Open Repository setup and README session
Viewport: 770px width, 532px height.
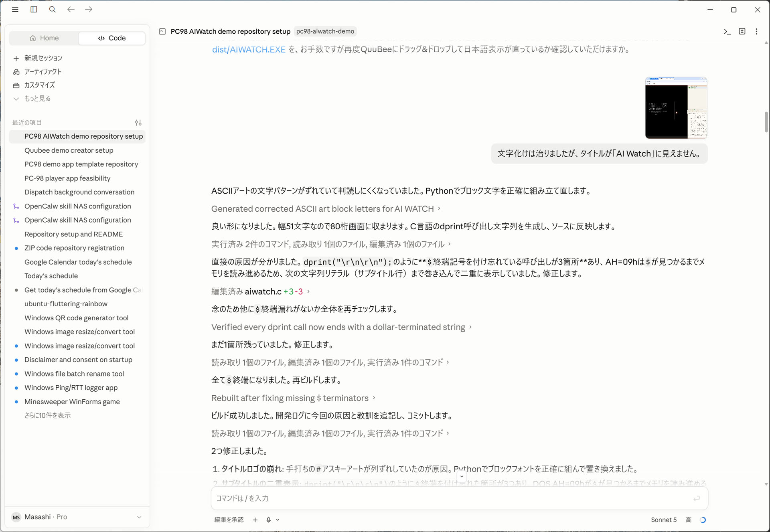point(77,234)
